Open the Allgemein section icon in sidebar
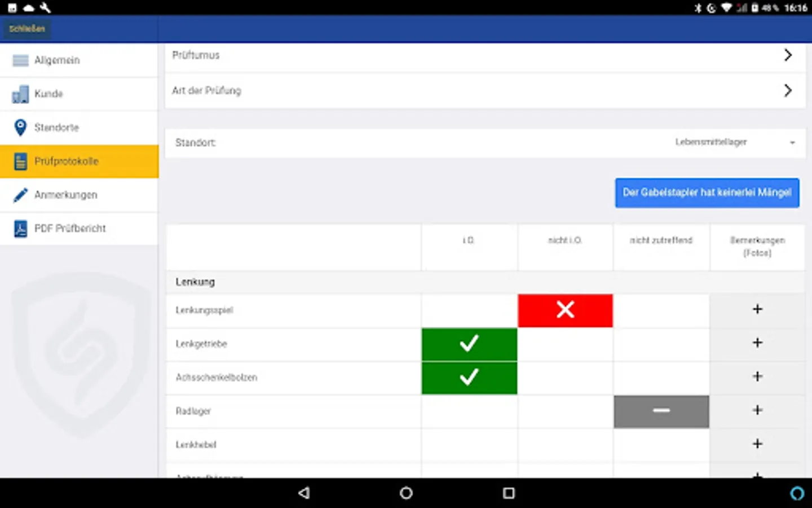812x508 pixels. [20, 60]
